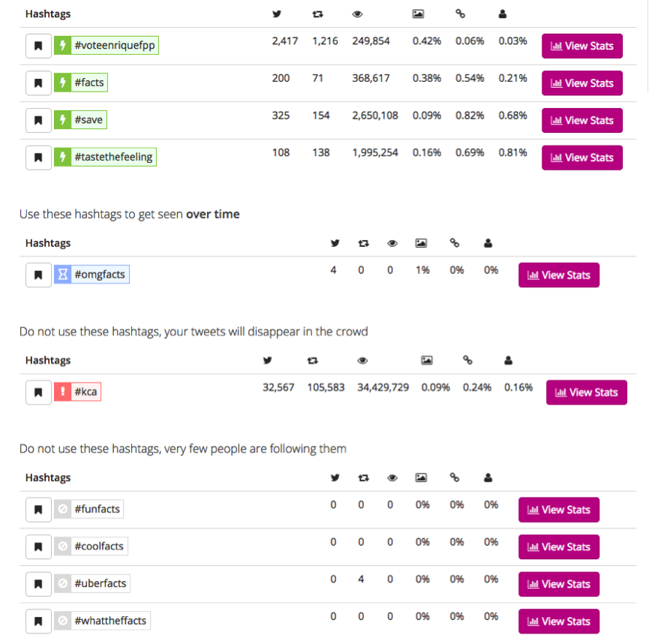649x644 pixels.
Task: Open View Stats for #voteenriquefpp
Action: (582, 46)
